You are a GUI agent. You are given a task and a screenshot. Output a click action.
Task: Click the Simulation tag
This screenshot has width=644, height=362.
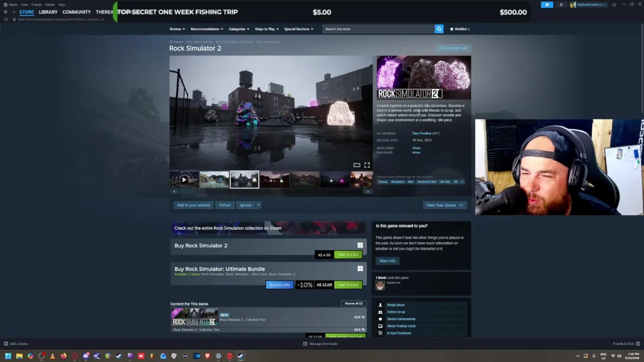tap(397, 182)
